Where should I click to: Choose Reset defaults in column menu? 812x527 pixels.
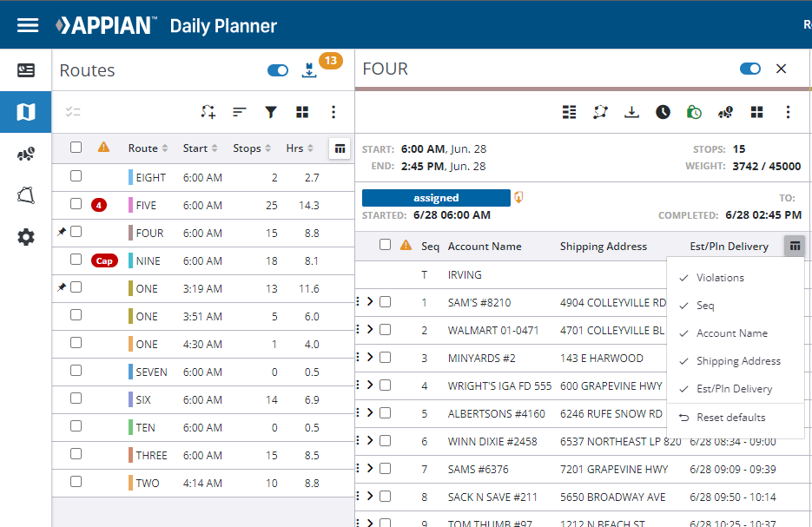(x=736, y=418)
